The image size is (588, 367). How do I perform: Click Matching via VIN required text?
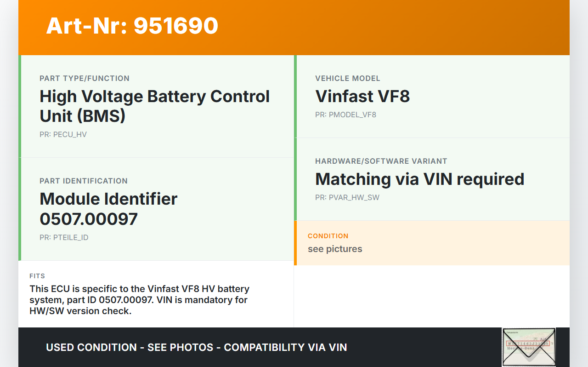pyautogui.click(x=419, y=179)
